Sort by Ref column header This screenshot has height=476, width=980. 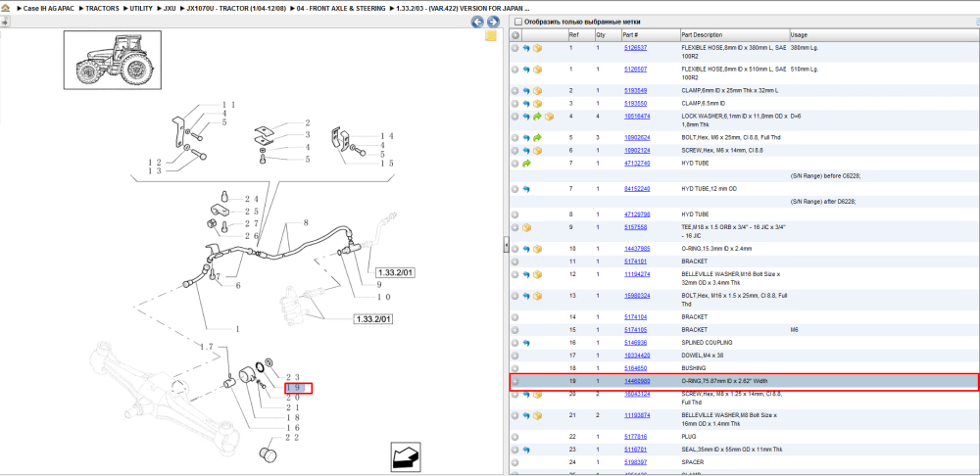(x=580, y=35)
